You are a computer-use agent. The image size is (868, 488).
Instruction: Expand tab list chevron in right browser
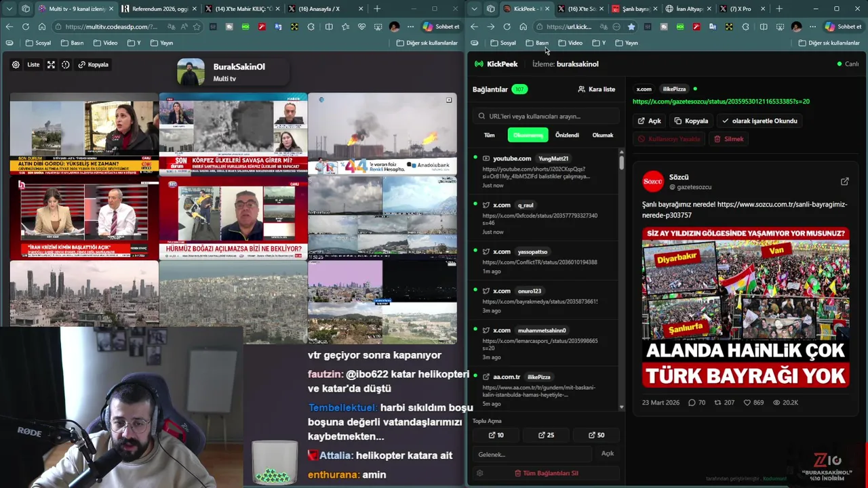point(475,9)
